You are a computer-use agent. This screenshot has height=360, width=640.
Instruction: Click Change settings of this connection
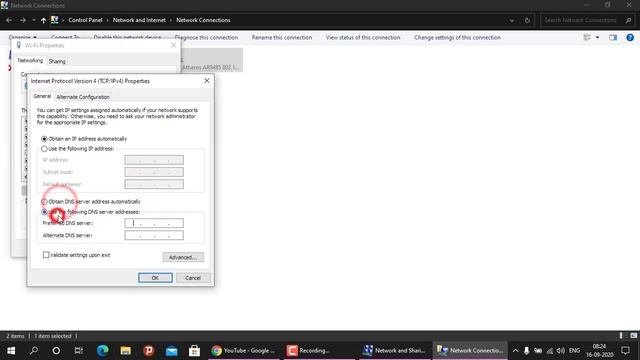[457, 38]
